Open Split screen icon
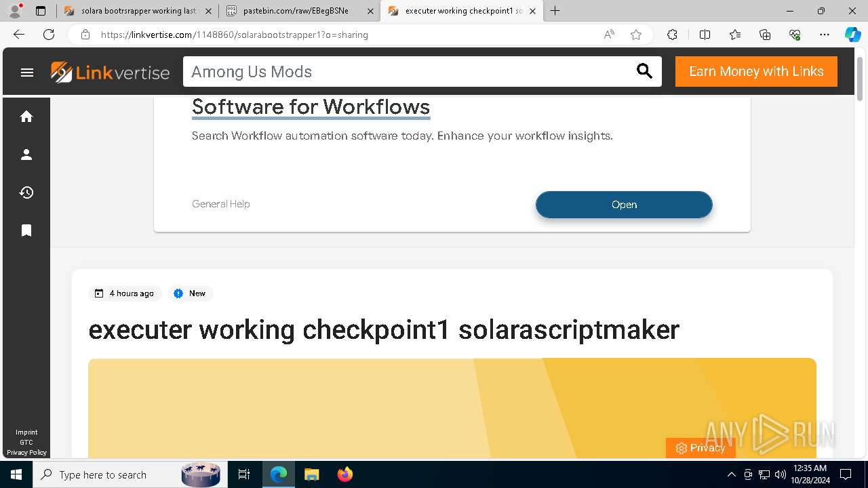 [705, 35]
